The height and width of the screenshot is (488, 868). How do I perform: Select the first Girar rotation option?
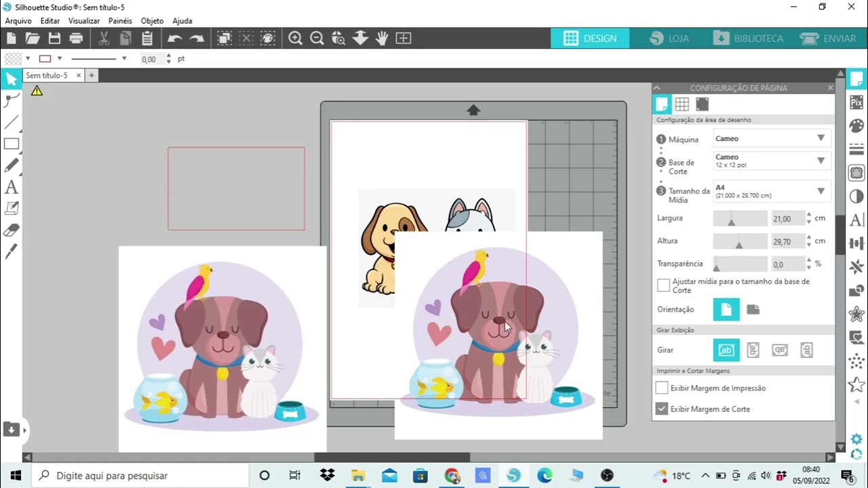tap(726, 350)
